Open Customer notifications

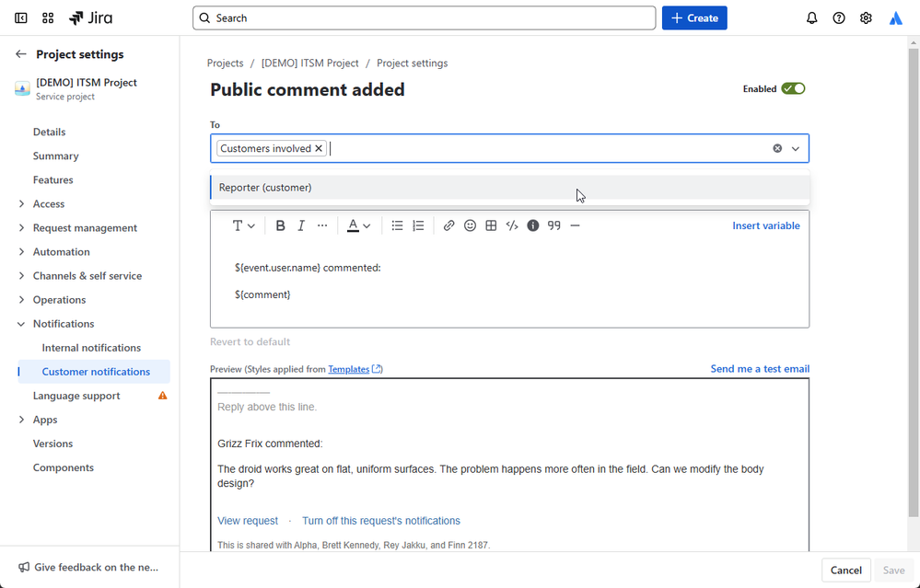pyautogui.click(x=94, y=372)
